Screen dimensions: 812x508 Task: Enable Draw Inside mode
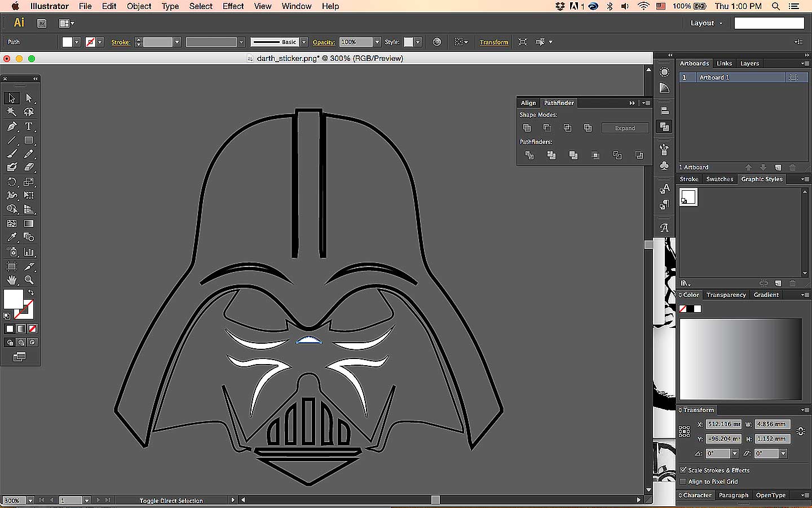click(x=33, y=343)
